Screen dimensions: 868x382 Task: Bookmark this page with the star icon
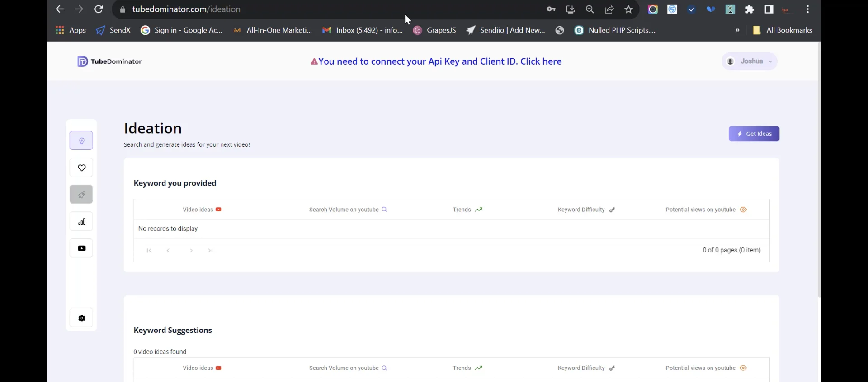[x=629, y=9]
